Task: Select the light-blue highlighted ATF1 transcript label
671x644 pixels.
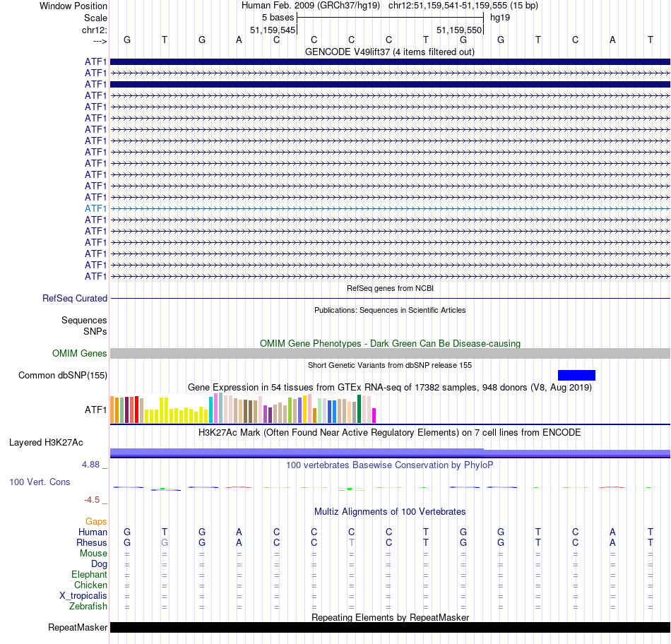Action: click(95, 208)
